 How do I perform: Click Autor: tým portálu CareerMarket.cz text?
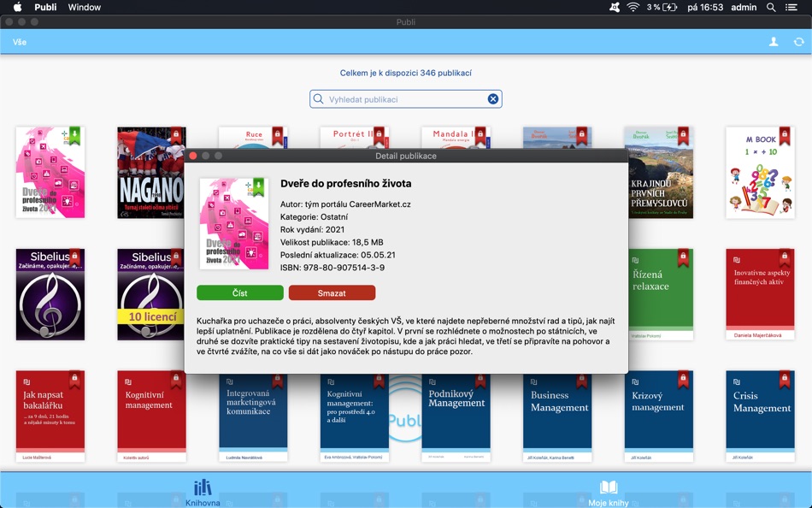[x=345, y=204]
